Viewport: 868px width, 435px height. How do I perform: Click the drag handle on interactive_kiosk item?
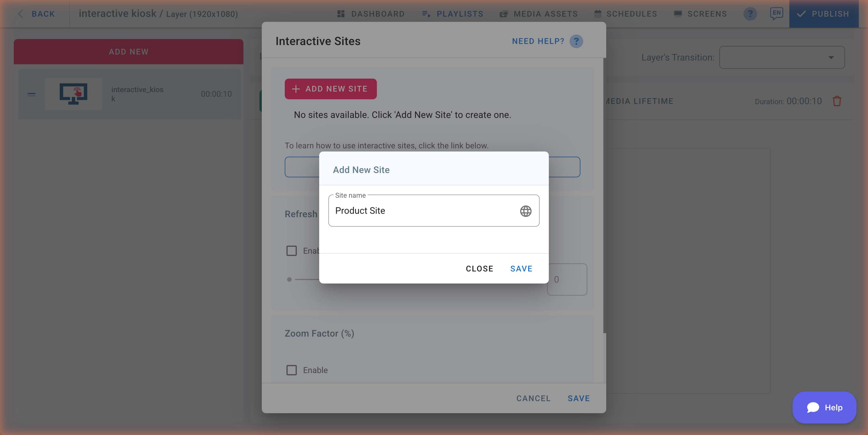point(31,94)
